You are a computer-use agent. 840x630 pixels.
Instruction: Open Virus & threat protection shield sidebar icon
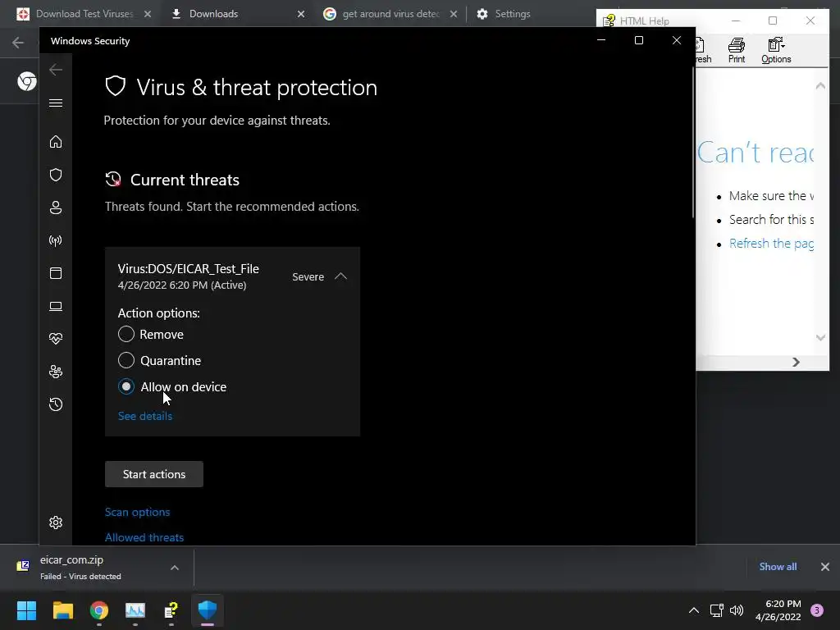pyautogui.click(x=56, y=175)
